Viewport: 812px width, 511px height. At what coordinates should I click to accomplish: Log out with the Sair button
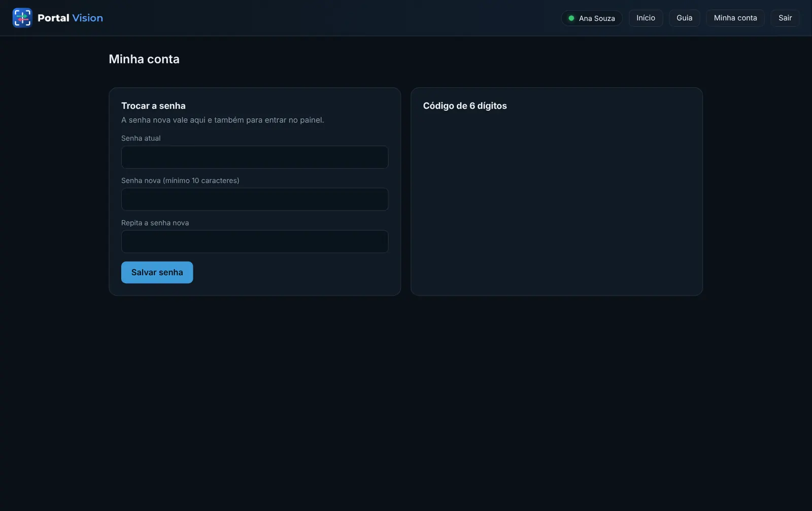[785, 18]
